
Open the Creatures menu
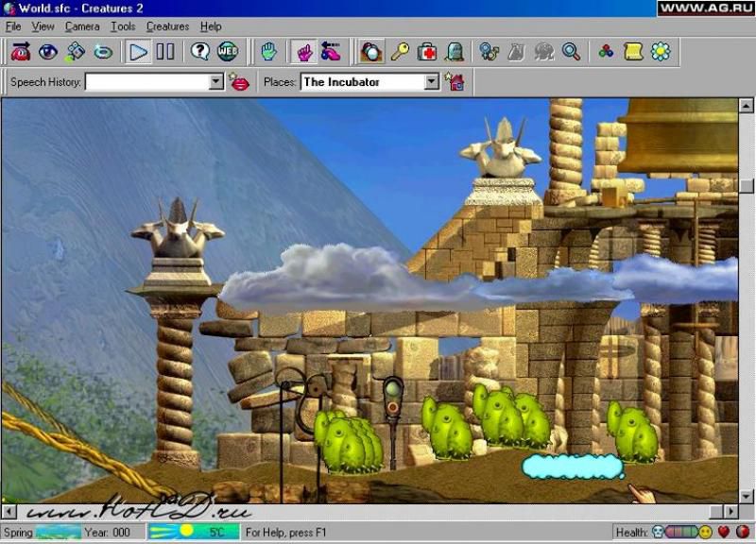coord(167,26)
